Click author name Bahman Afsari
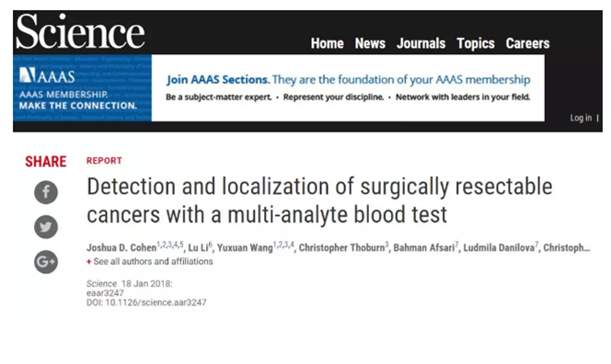The width and height of the screenshot is (611, 364). click(x=424, y=247)
